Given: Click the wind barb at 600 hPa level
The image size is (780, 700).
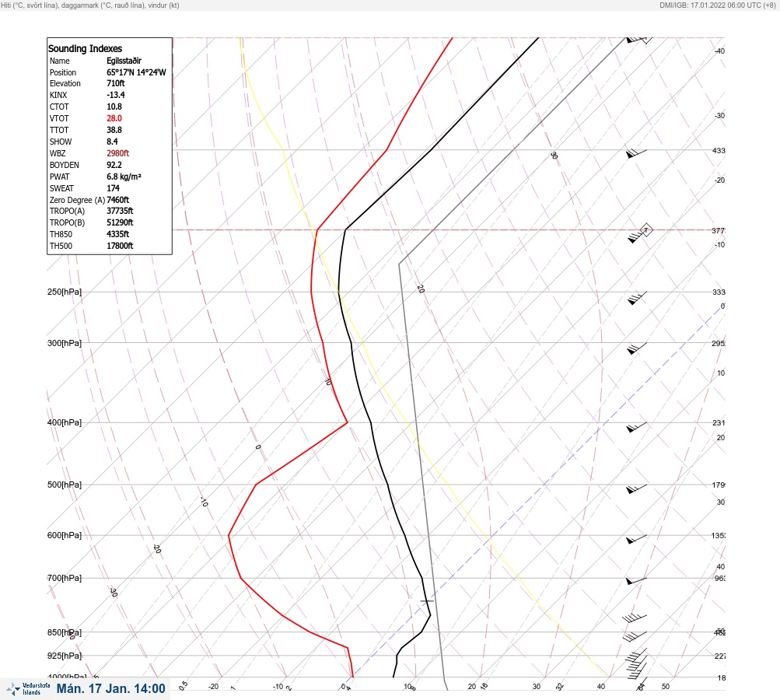Looking at the screenshot, I should coord(637,539).
